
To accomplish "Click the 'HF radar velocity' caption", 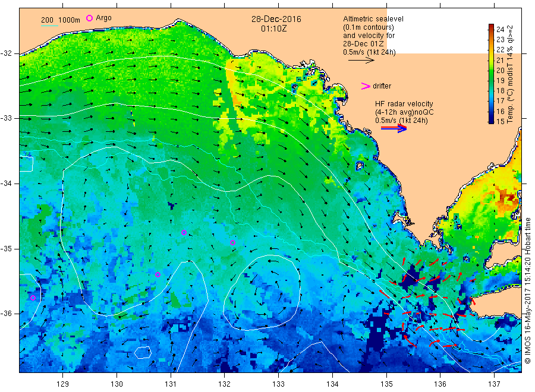I will click(404, 103).
